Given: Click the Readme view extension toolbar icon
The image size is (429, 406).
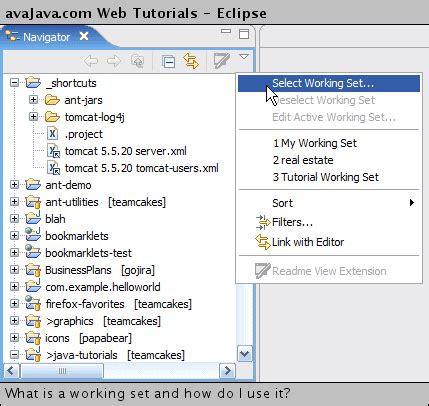Looking at the screenshot, I should point(222,61).
